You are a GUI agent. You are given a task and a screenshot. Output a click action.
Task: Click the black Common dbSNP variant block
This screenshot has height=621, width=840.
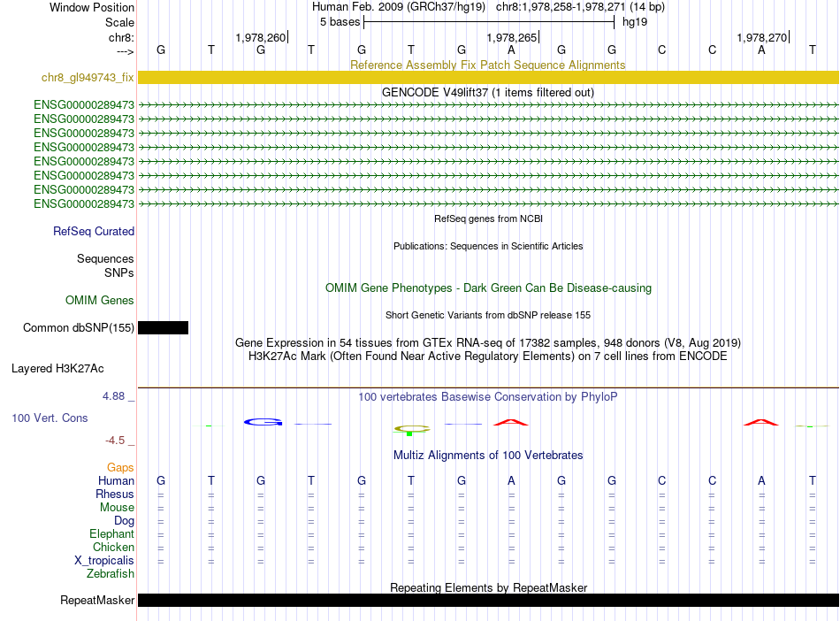[163, 328]
